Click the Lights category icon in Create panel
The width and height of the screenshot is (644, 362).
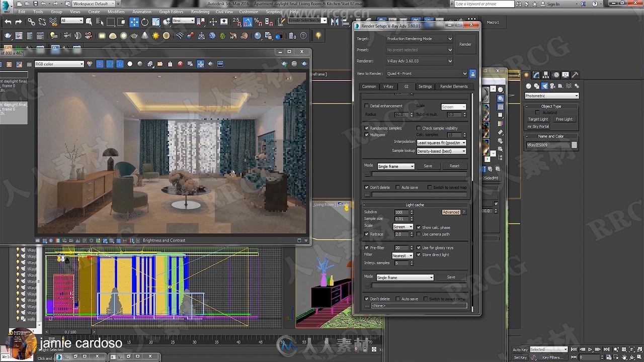point(544,86)
